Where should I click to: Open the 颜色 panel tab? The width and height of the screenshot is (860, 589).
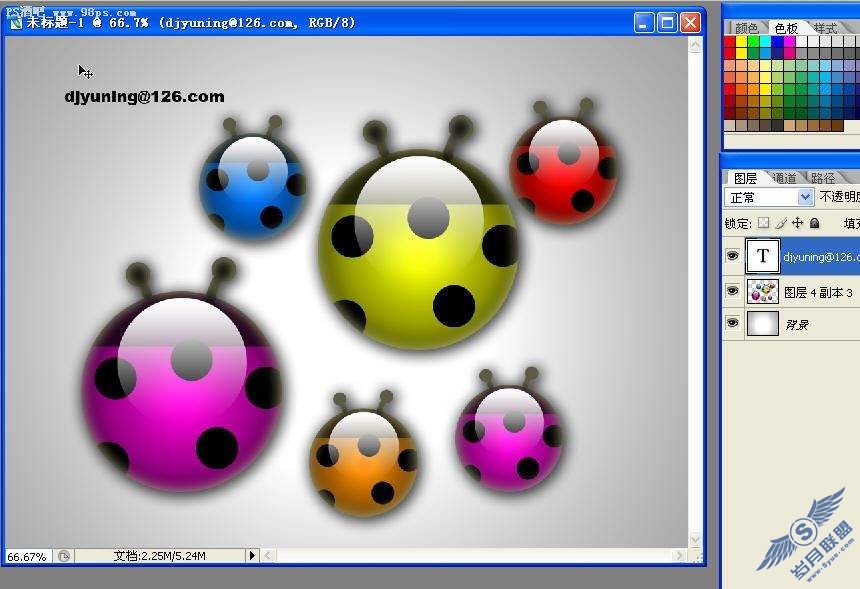746,27
